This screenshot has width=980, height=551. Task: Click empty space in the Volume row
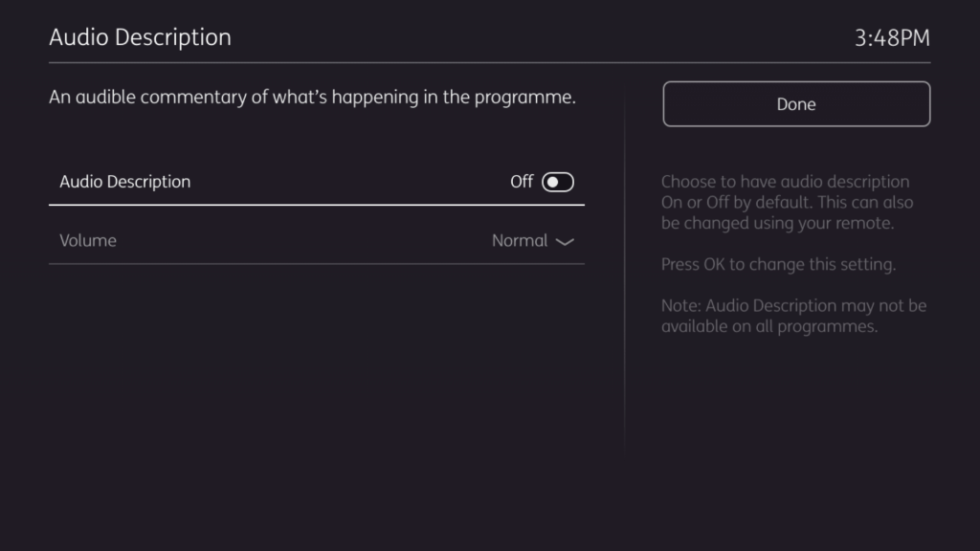tap(306, 241)
